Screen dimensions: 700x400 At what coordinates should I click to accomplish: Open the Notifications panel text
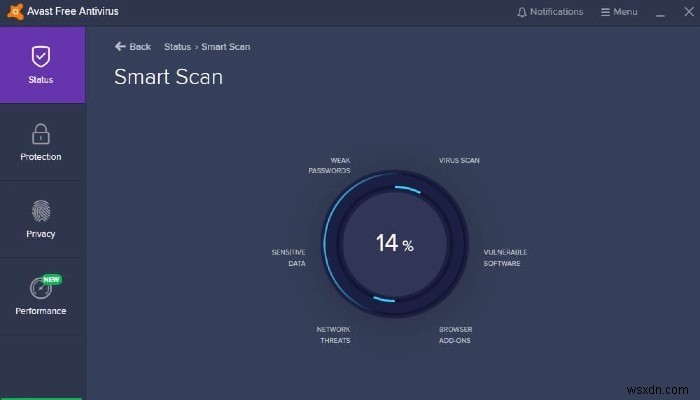tap(556, 12)
